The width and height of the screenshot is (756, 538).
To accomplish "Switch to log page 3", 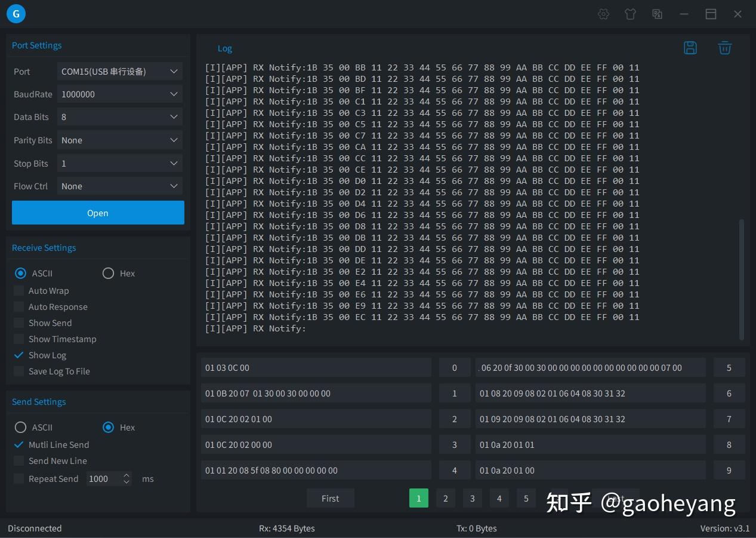I will 472,498.
